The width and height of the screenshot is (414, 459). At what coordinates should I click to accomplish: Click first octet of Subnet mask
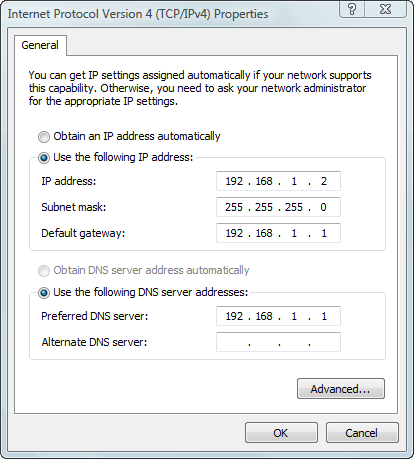pos(234,207)
